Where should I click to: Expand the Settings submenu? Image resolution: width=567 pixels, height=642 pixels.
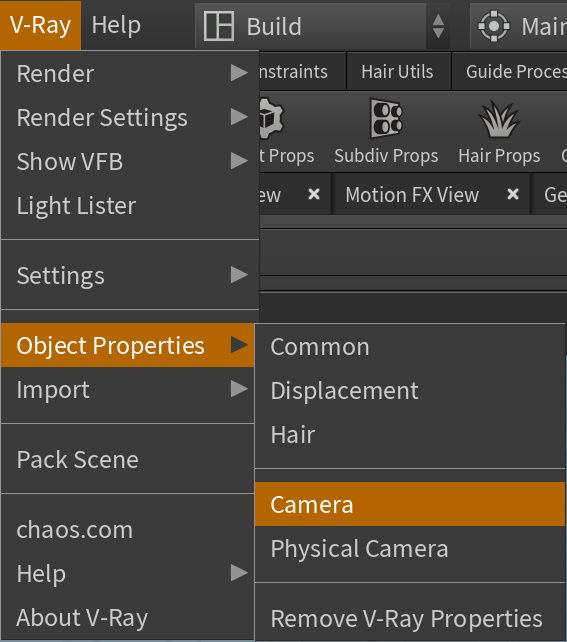(130, 275)
